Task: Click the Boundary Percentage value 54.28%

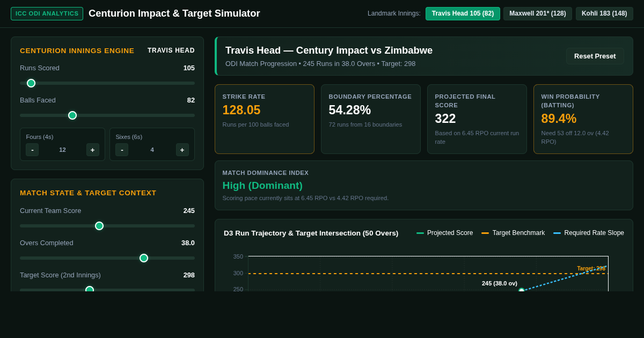Action: click(x=350, y=110)
